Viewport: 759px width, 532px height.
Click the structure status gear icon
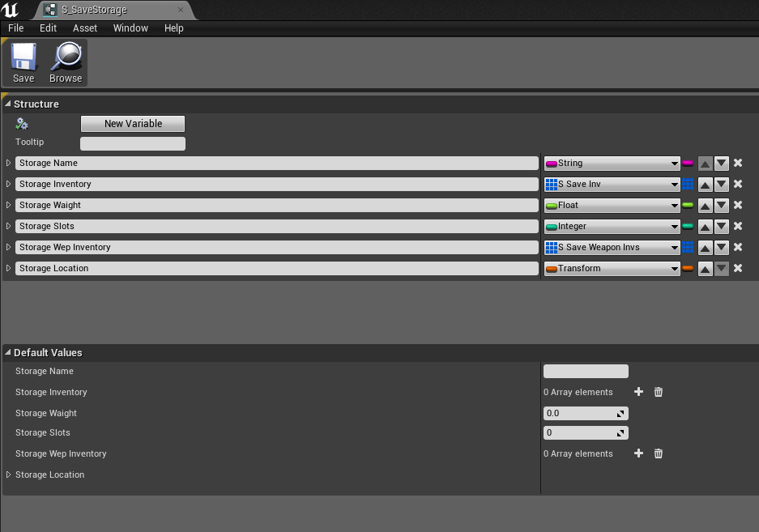tap(22, 124)
